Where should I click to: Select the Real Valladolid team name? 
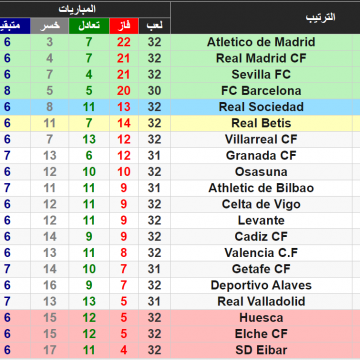pyautogui.click(x=261, y=301)
